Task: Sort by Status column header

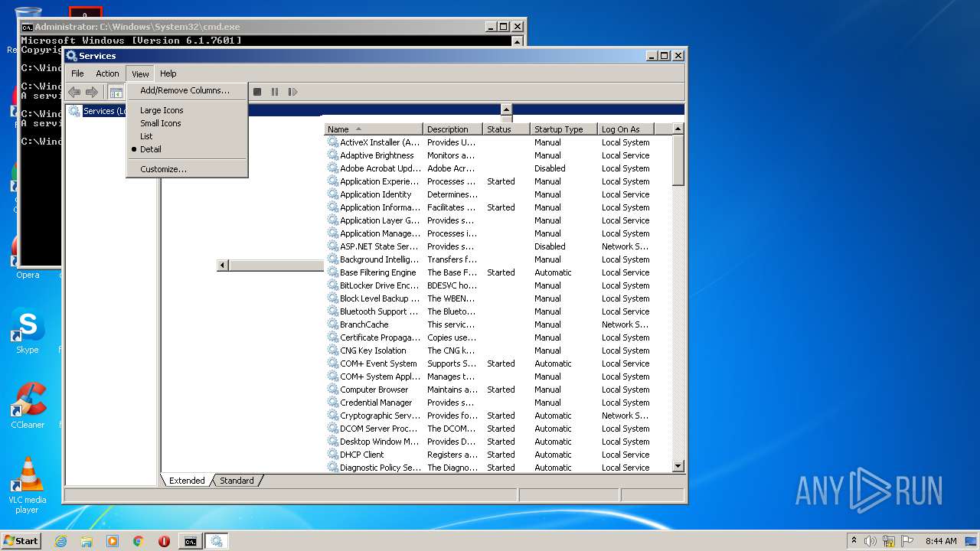Action: click(x=506, y=129)
